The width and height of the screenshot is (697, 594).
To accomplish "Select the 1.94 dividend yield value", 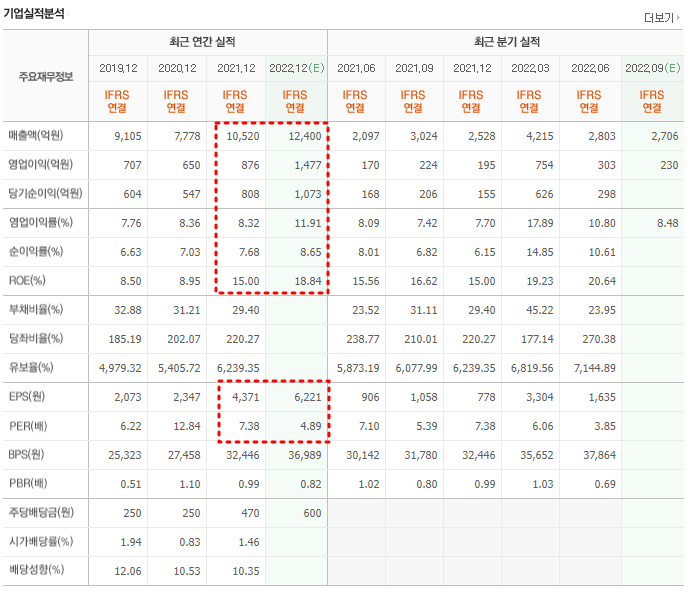I will pyautogui.click(x=131, y=542).
